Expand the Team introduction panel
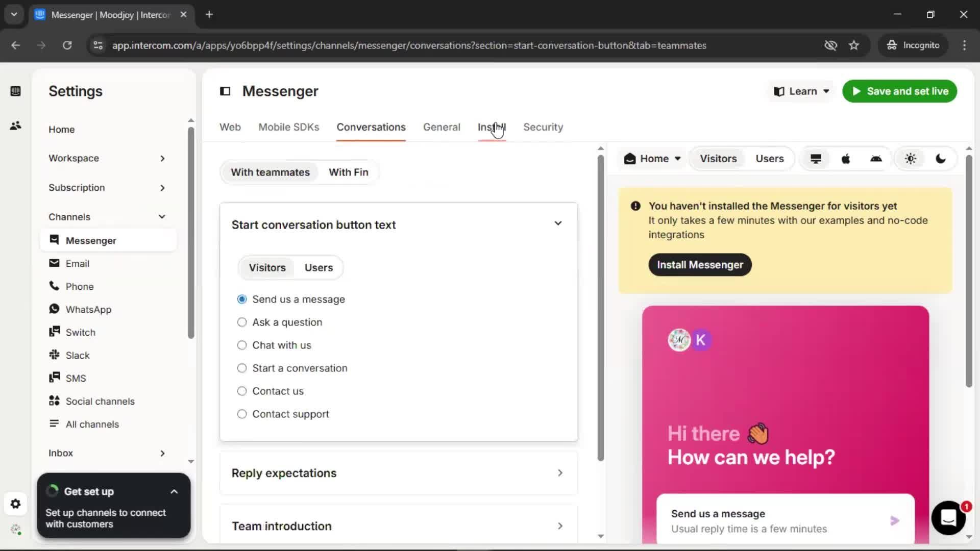Viewport: 980px width, 551px height. [x=399, y=525]
